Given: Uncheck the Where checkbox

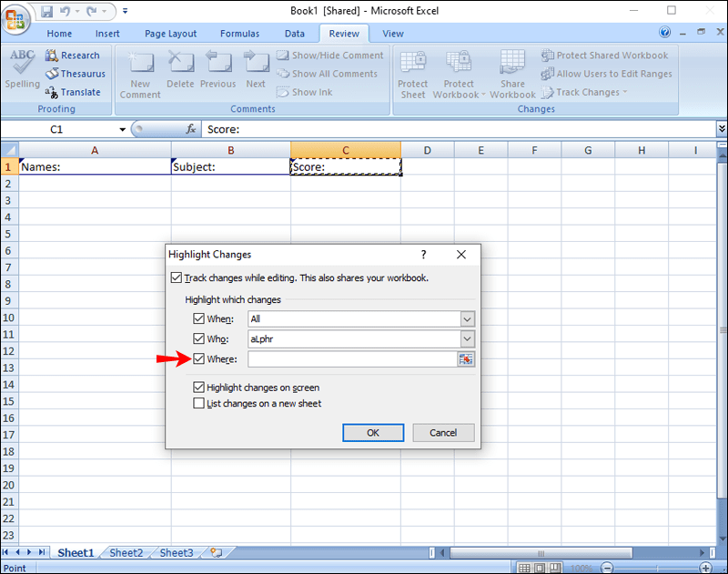Looking at the screenshot, I should click(198, 358).
